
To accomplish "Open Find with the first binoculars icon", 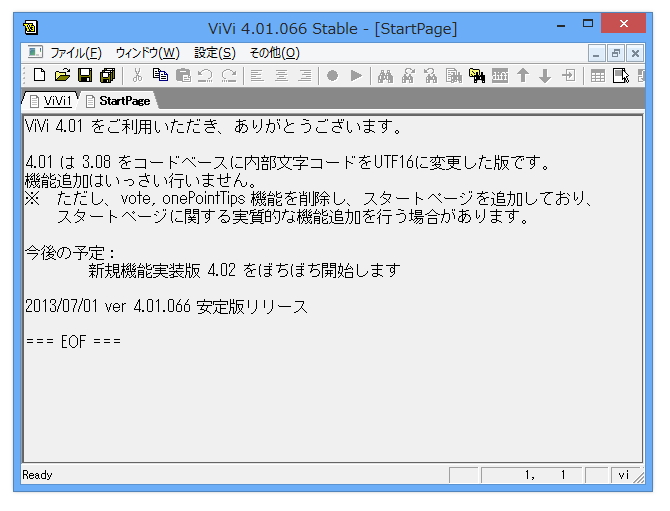I will click(385, 76).
